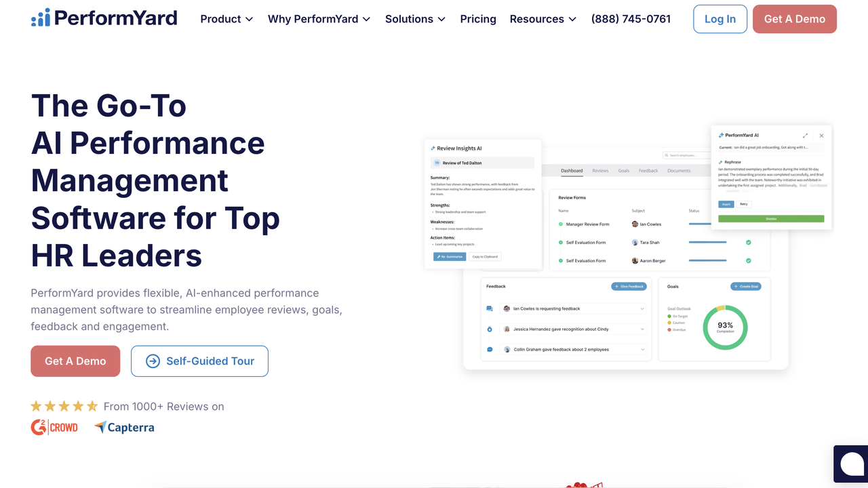Click the Log In button
868x488 pixels.
pyautogui.click(x=720, y=19)
